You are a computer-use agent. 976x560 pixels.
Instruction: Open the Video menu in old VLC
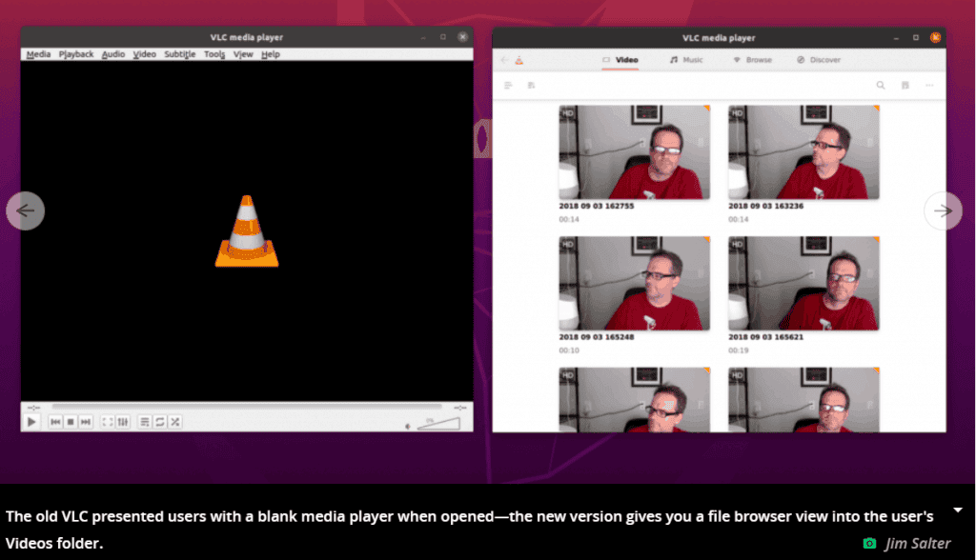(x=145, y=54)
